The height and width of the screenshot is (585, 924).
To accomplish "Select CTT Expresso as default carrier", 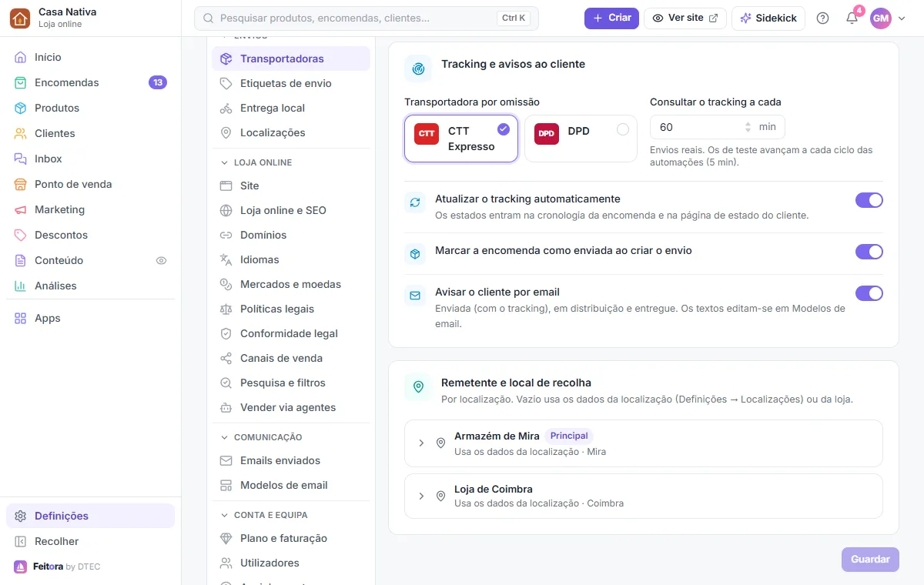I will click(x=461, y=139).
